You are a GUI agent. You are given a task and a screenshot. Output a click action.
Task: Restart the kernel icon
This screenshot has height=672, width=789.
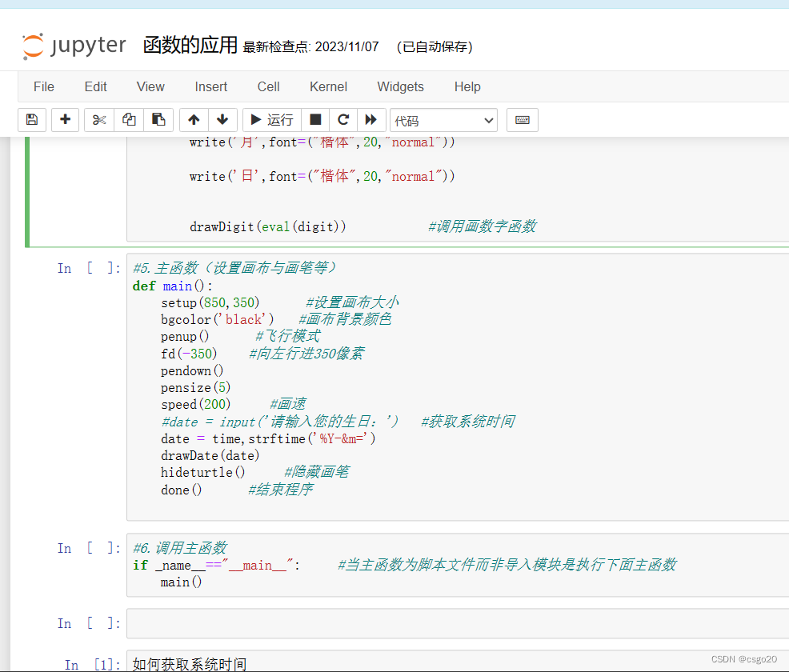(x=343, y=120)
